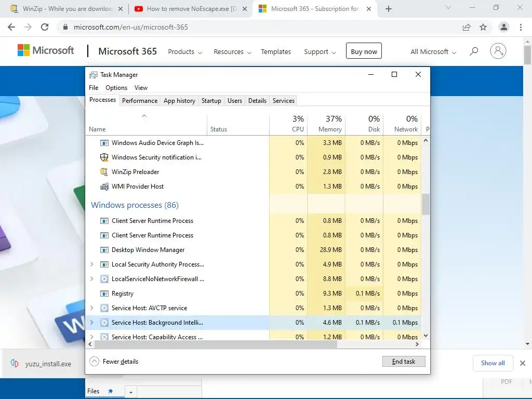Viewport: 532px width, 399px height.
Task: Click the WMI Provider Host icon
Action: (104, 187)
